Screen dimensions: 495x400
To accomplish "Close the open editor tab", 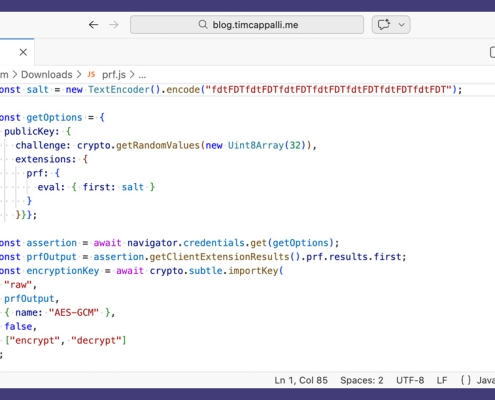I will pos(23,52).
